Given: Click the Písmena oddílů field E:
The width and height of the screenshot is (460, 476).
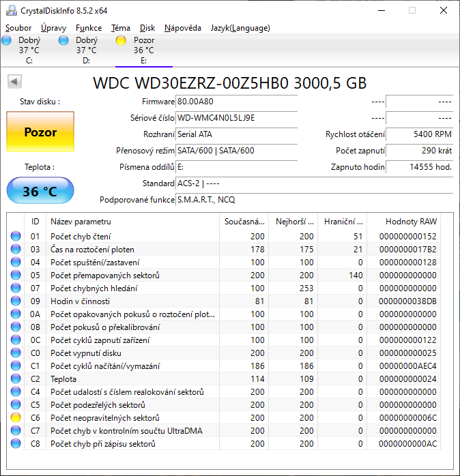Looking at the screenshot, I should click(236, 167).
